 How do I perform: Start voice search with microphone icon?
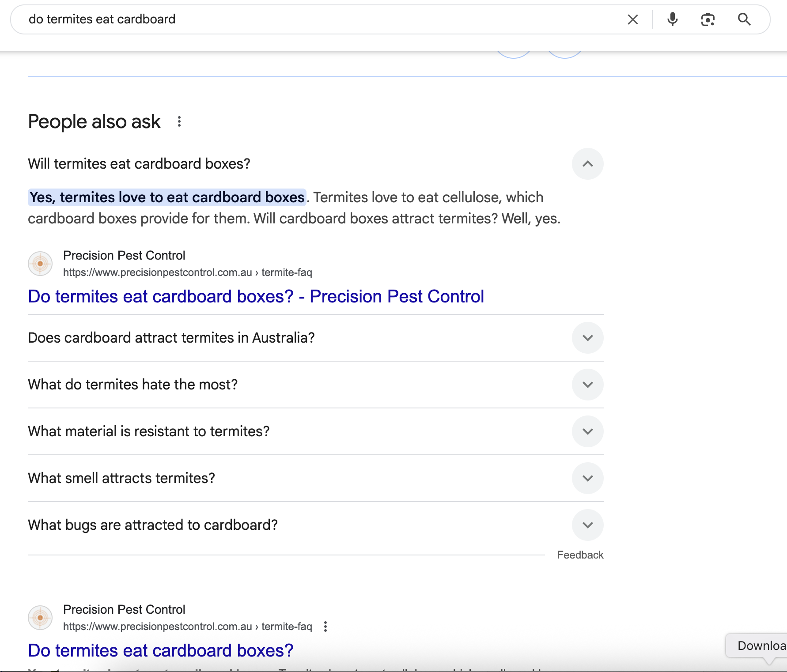pos(672,19)
